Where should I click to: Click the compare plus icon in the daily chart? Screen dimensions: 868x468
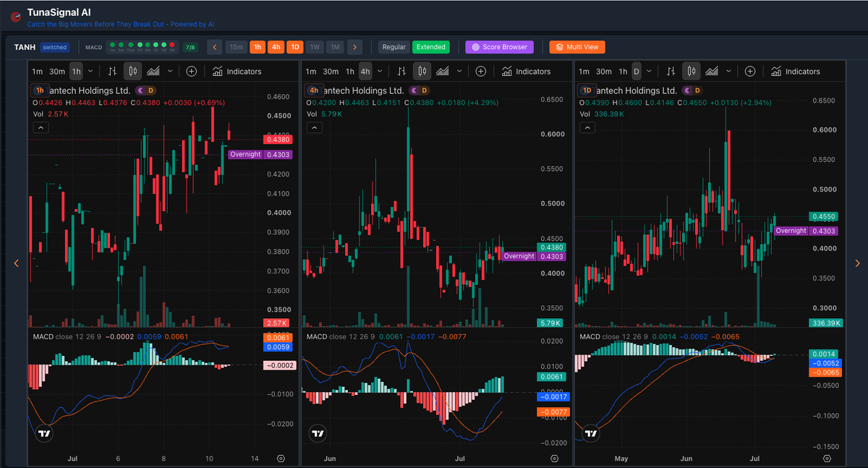(x=751, y=71)
